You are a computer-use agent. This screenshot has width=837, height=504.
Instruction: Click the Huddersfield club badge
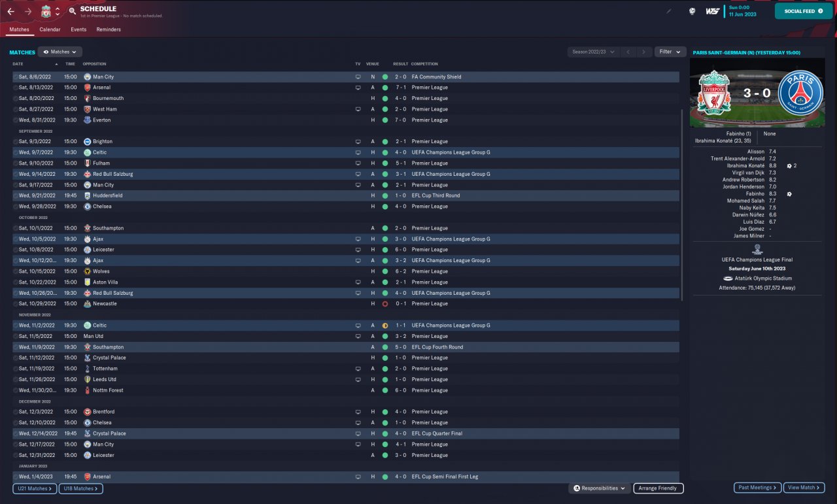point(87,195)
